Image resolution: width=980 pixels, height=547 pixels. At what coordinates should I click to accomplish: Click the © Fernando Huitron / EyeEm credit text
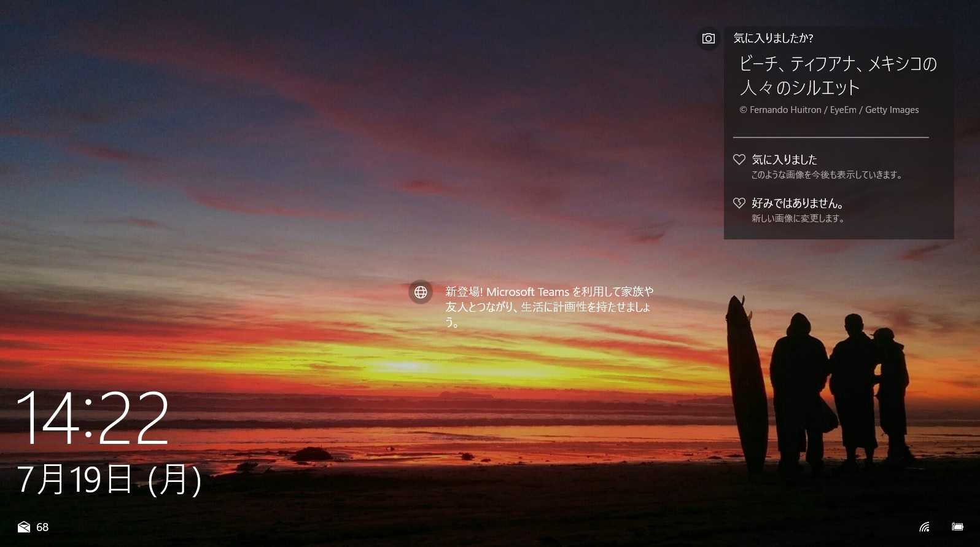point(829,110)
